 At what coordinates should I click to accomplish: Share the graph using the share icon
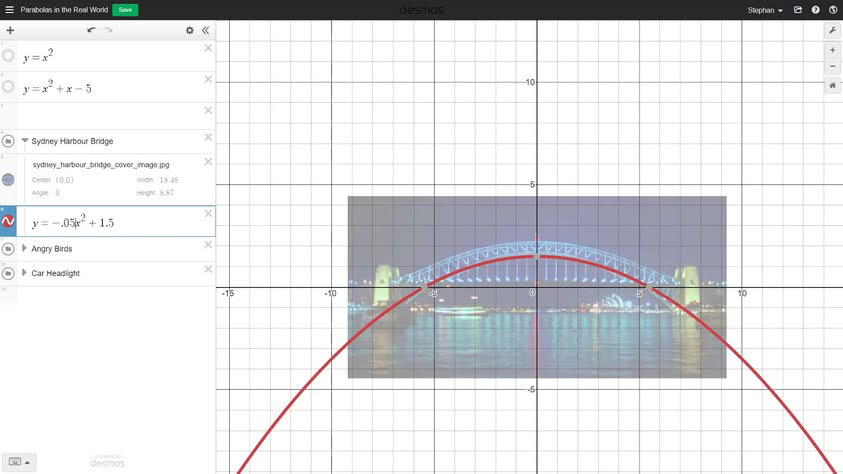coord(798,10)
